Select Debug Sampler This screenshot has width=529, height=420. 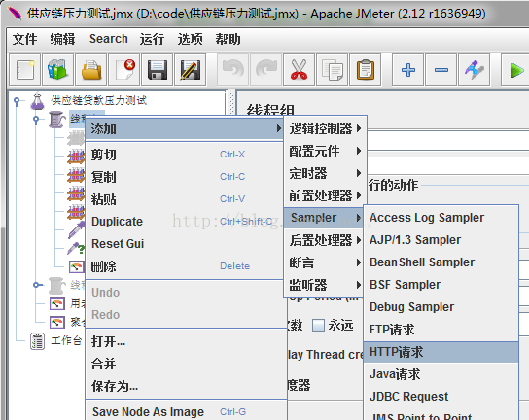point(441,307)
